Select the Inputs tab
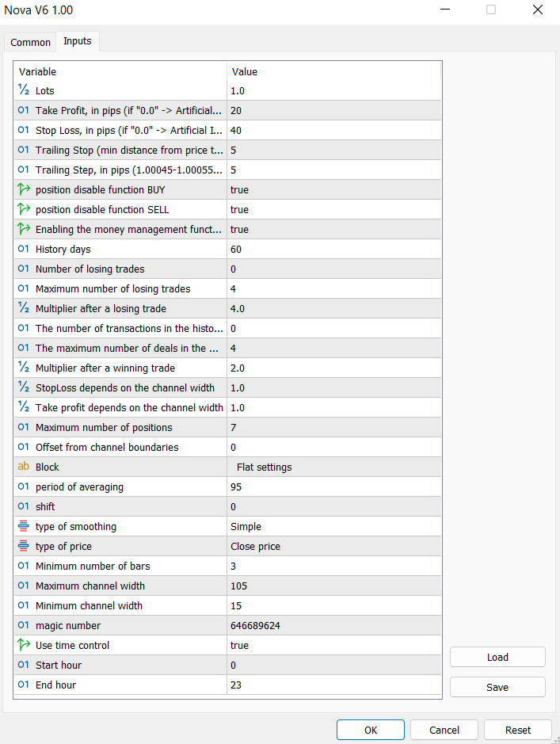The image size is (560, 744). tap(78, 41)
